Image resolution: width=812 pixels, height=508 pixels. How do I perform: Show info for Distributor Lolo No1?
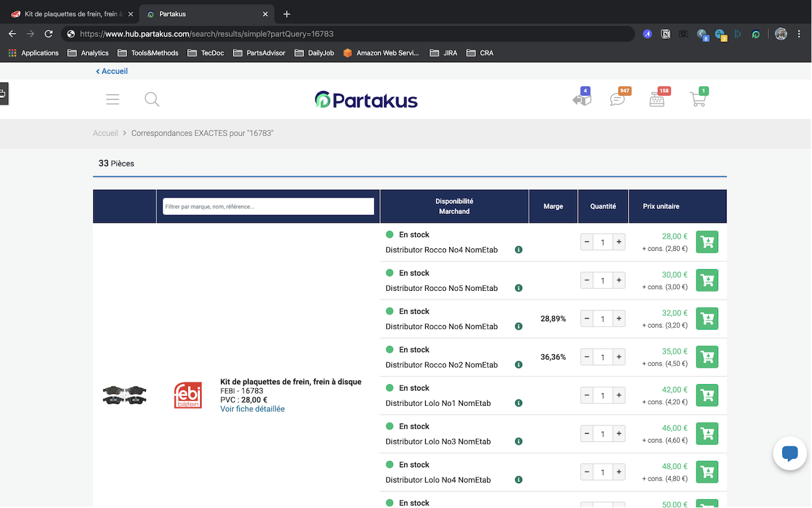pyautogui.click(x=518, y=403)
